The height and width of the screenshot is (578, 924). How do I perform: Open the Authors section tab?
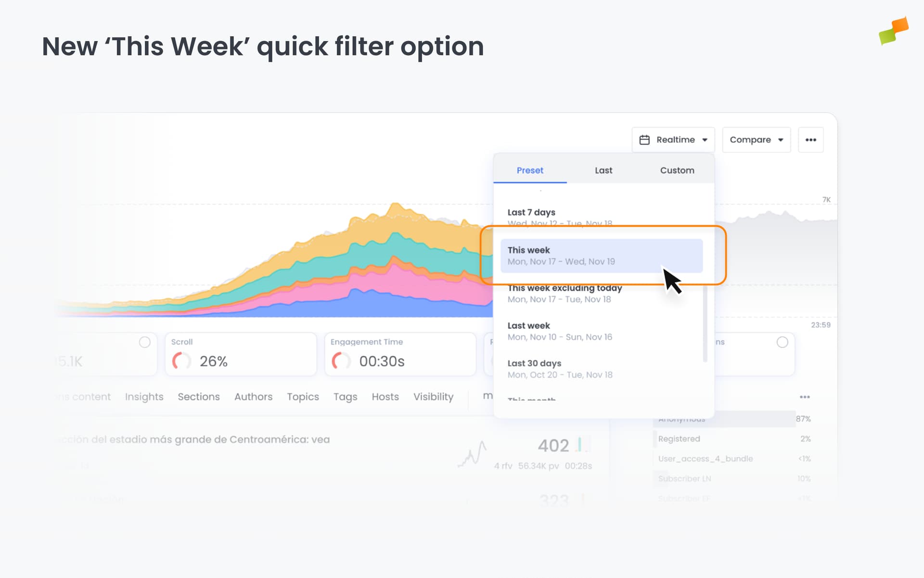254,397
